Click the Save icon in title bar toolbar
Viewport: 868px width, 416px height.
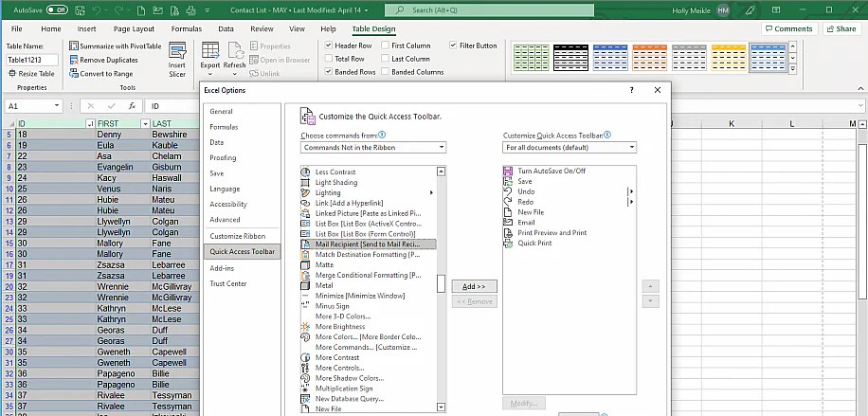(80, 10)
